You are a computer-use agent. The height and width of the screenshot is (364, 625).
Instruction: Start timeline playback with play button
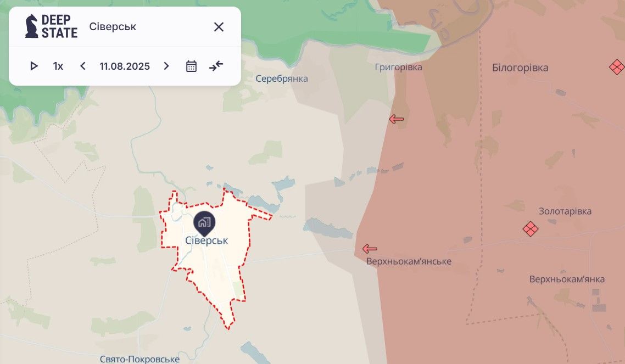[x=34, y=66]
